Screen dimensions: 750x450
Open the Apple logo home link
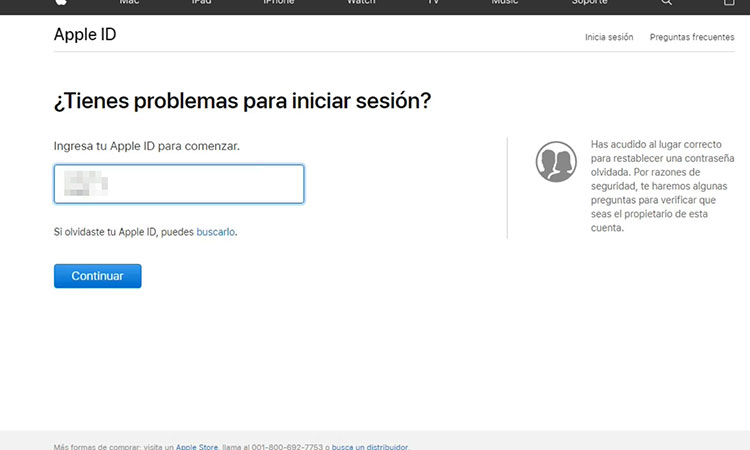pyautogui.click(x=61, y=2)
